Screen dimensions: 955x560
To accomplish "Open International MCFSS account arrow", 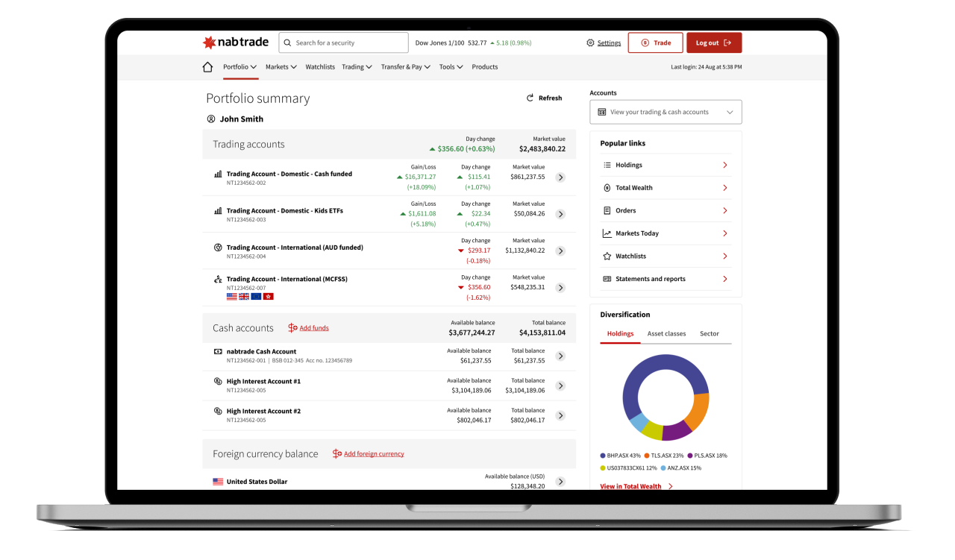I will point(560,288).
